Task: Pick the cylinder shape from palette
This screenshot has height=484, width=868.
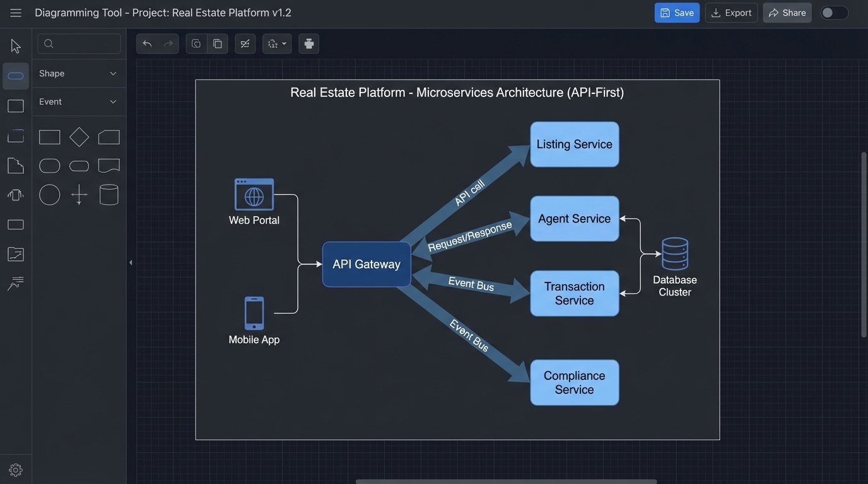Action: [x=108, y=195]
